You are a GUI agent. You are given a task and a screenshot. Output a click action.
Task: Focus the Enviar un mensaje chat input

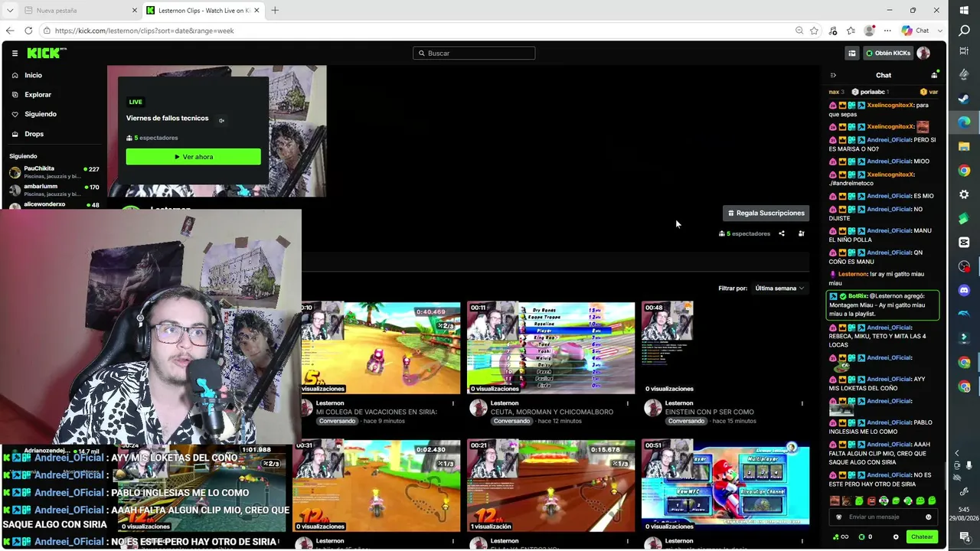coord(883,517)
